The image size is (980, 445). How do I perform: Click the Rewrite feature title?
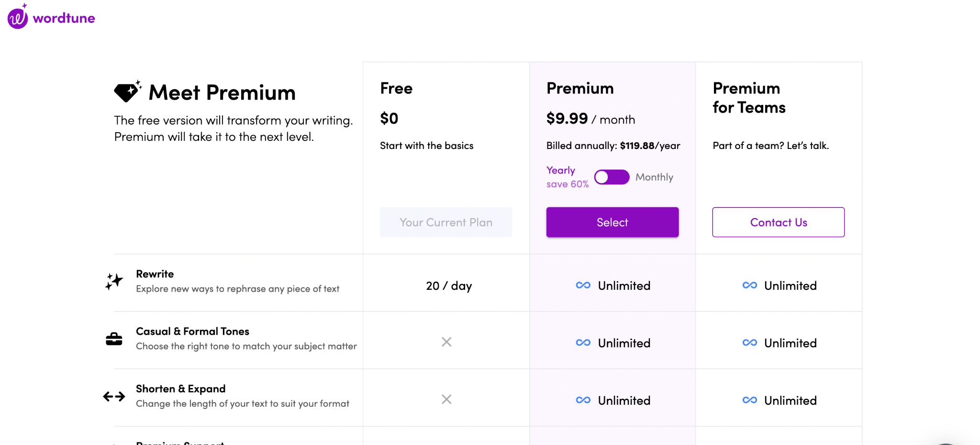pyautogui.click(x=155, y=274)
